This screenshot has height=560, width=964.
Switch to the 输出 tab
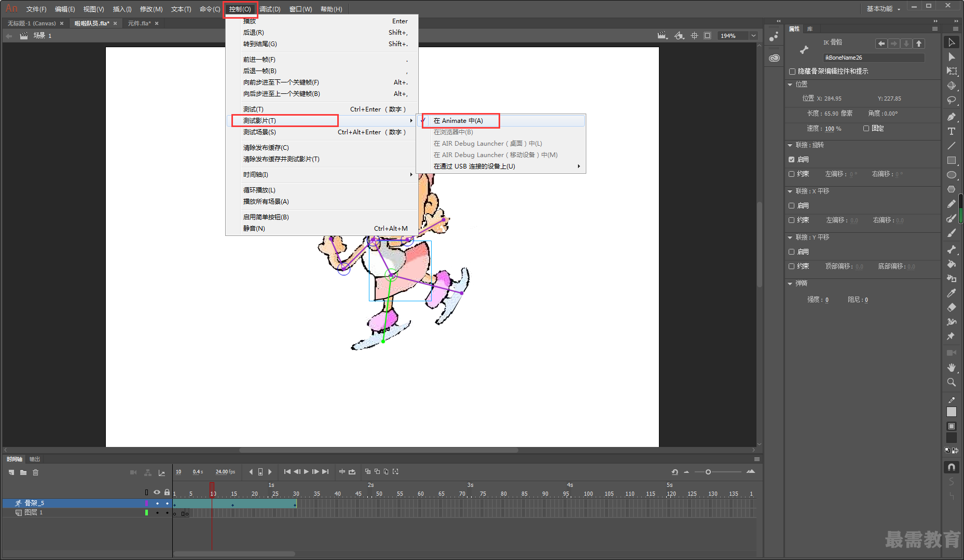(x=35, y=459)
